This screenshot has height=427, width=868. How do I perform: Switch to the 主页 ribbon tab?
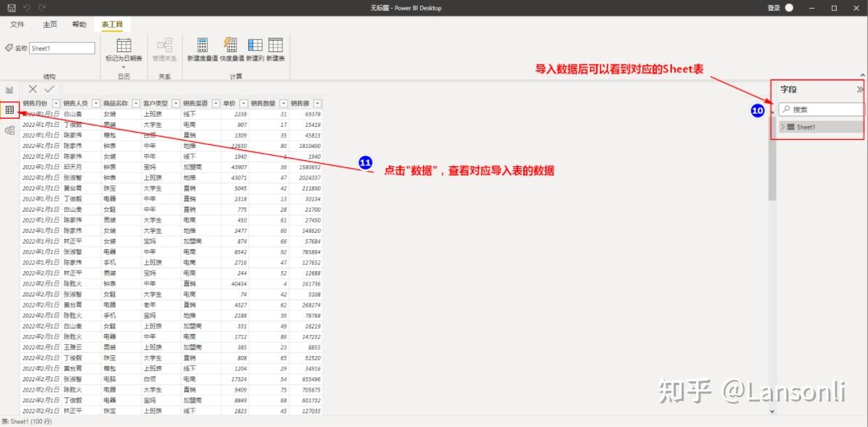[50, 25]
